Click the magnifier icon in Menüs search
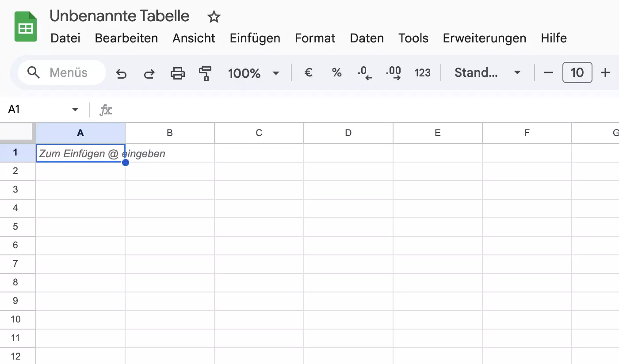619x364 pixels. pos(34,72)
